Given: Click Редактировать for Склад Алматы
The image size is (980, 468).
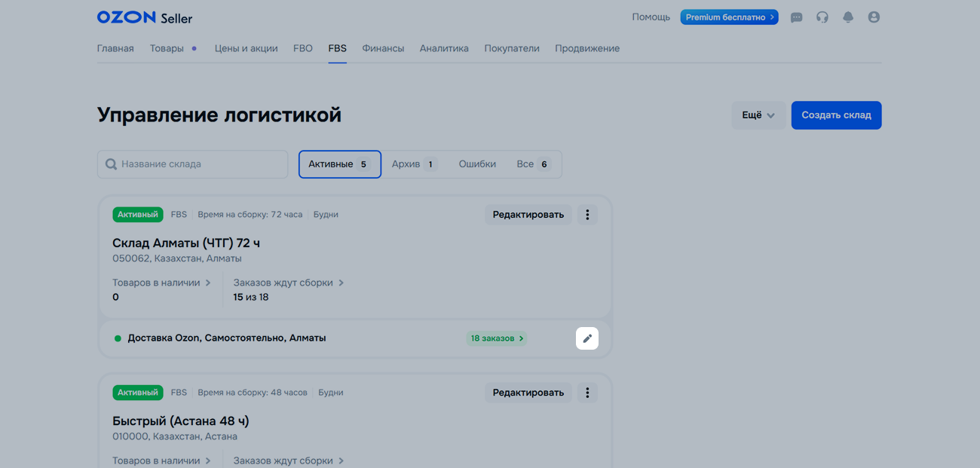Looking at the screenshot, I should [x=528, y=215].
